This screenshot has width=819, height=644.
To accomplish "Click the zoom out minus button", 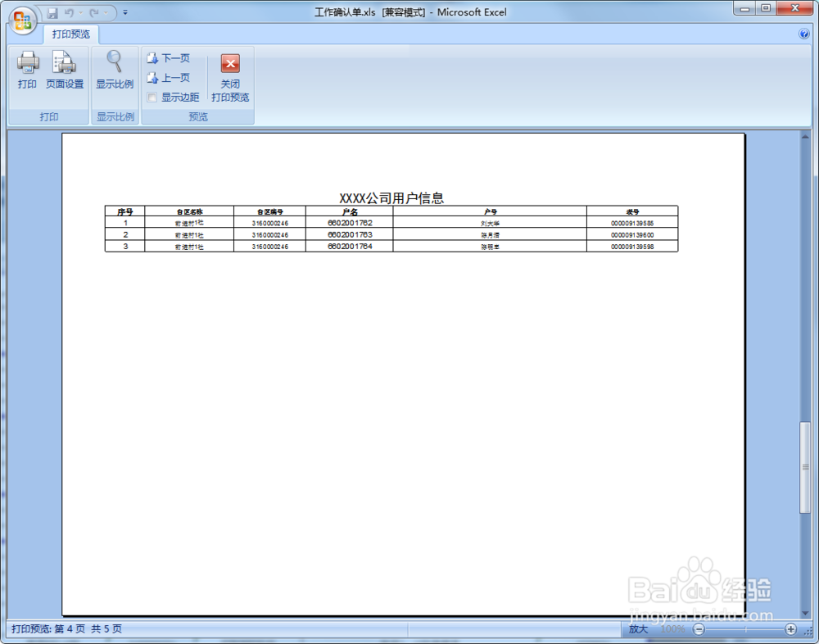I will click(699, 629).
